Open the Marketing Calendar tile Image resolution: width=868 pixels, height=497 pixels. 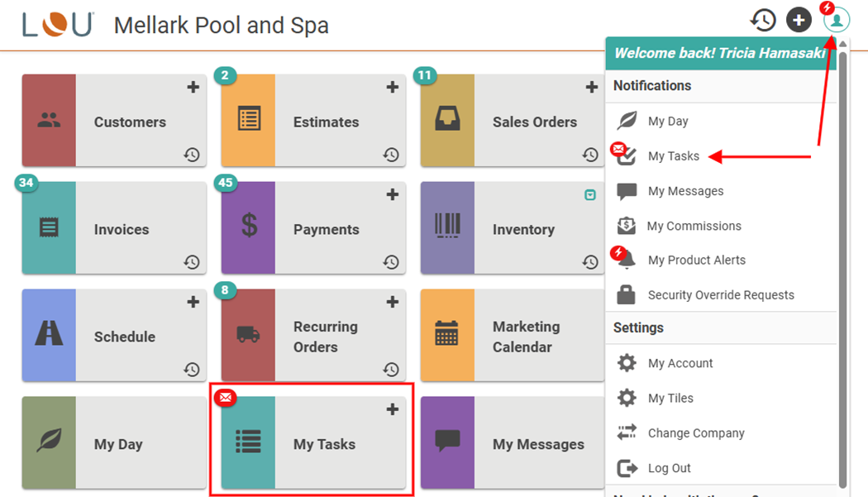pos(526,337)
